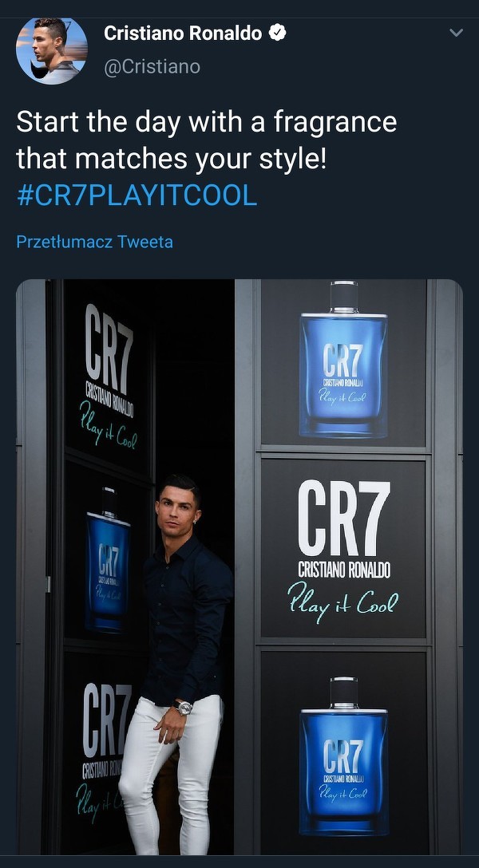Viewport: 479px width, 868px height.
Task: Open the Cristiano Ronaldo display name
Action: [183, 34]
